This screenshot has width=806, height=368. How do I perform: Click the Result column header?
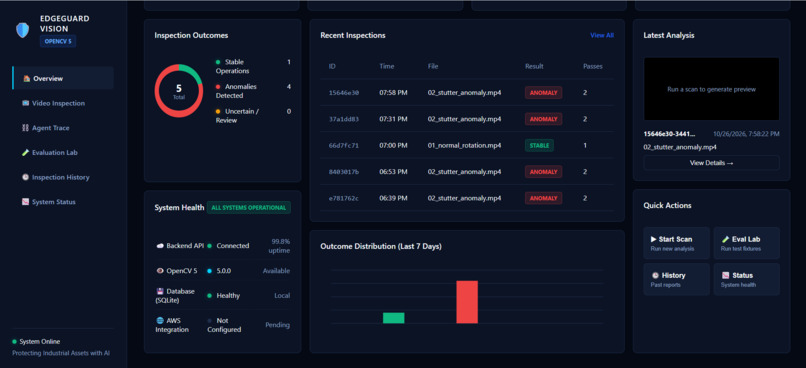pyautogui.click(x=534, y=66)
